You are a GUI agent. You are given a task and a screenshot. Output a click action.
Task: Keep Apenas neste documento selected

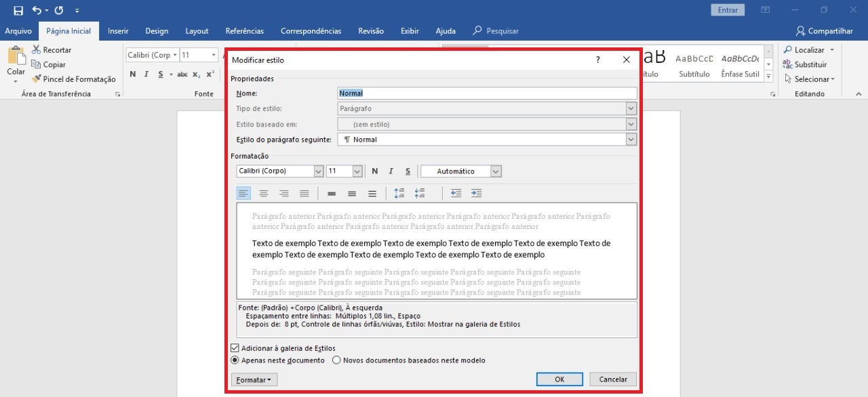[x=235, y=360]
